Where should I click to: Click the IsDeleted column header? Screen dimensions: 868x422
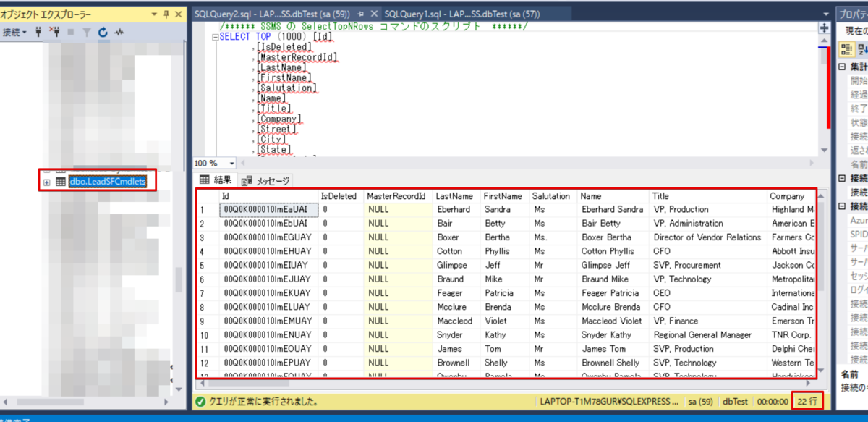point(341,196)
